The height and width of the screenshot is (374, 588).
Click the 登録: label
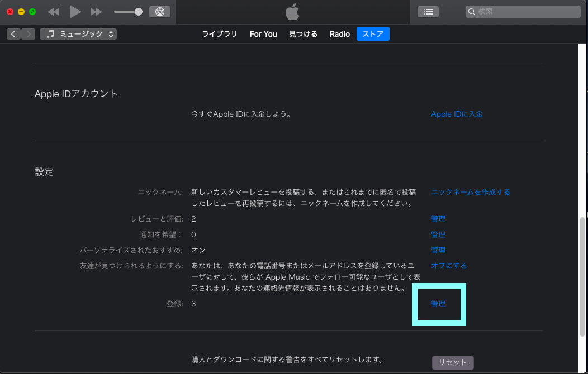click(175, 304)
